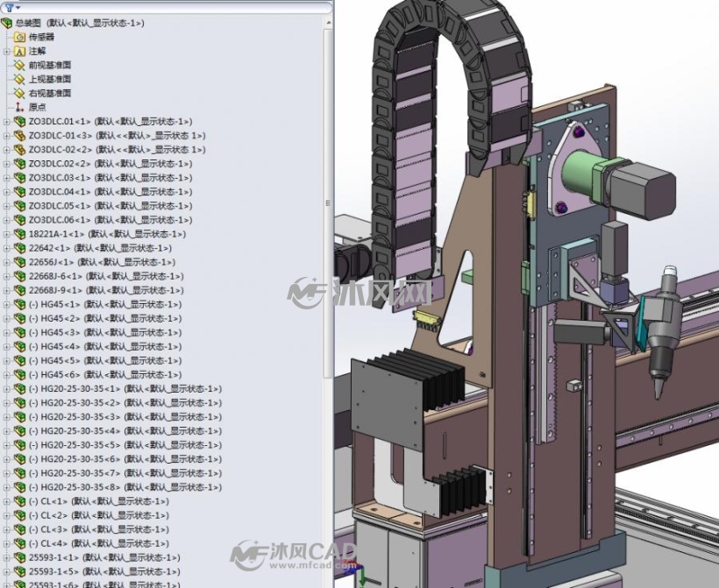The height and width of the screenshot is (588, 719).
Task: Select 22668J-6<1> component item
Action: [x=106, y=276]
